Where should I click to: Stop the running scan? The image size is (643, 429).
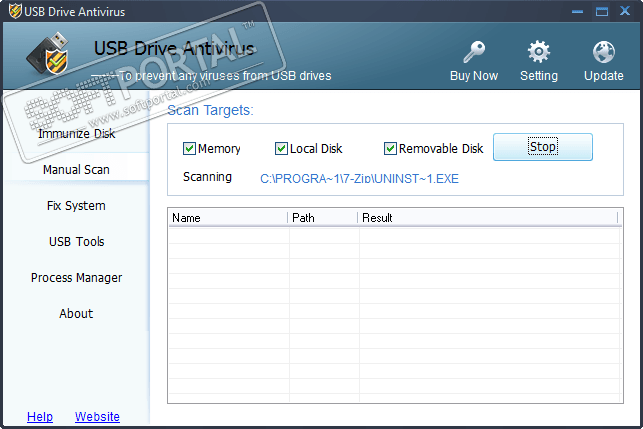[x=543, y=147]
